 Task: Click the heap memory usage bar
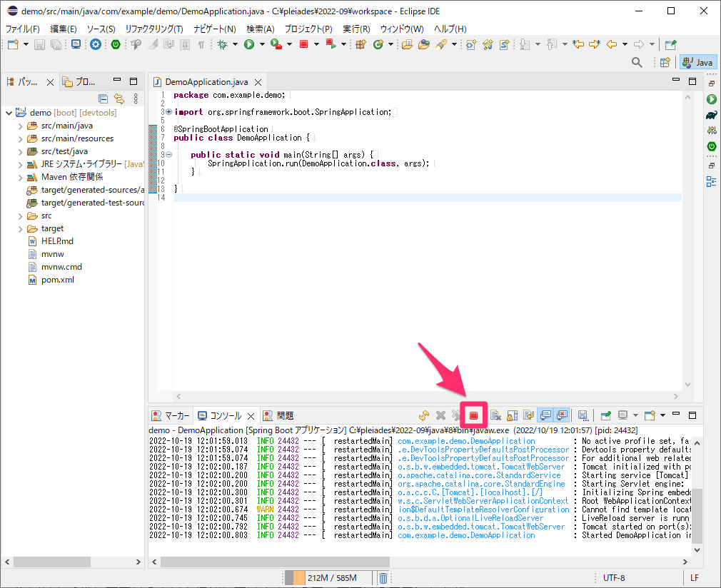tap(328, 578)
